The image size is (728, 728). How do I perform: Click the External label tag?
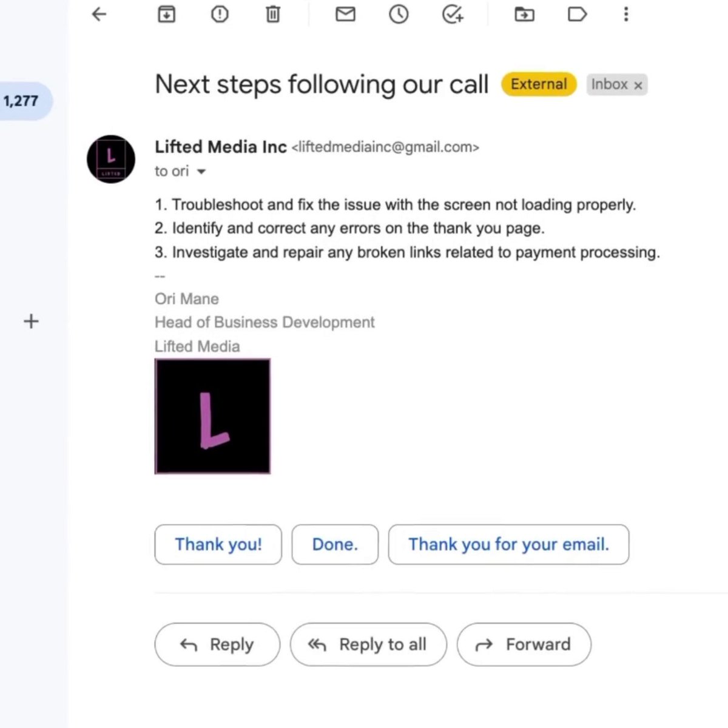click(x=539, y=84)
